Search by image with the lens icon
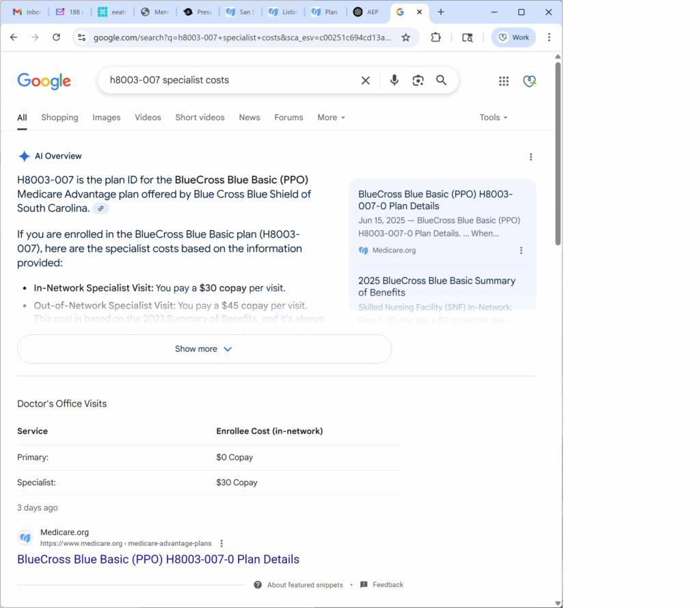The height and width of the screenshot is (608, 700). click(418, 81)
